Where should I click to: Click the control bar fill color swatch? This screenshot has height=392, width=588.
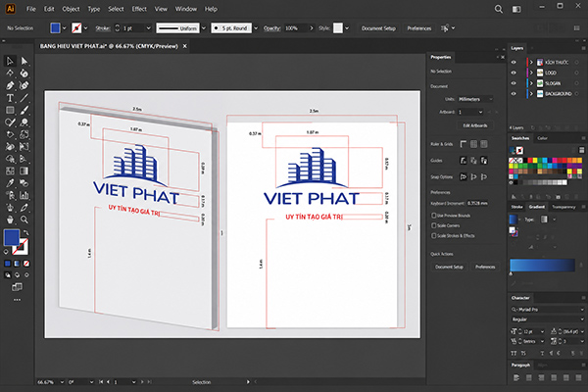[x=55, y=28]
